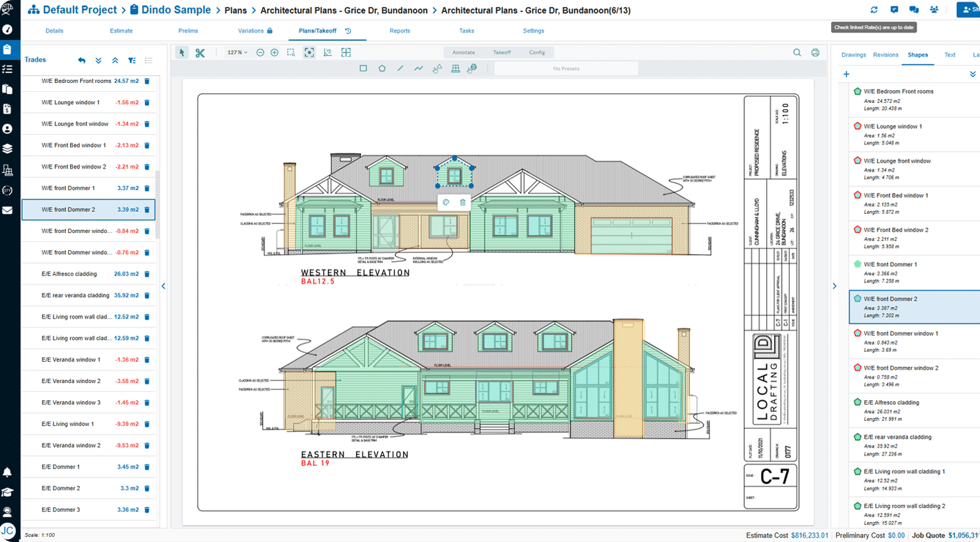Go to Default Project breadcrumb link

[79, 10]
